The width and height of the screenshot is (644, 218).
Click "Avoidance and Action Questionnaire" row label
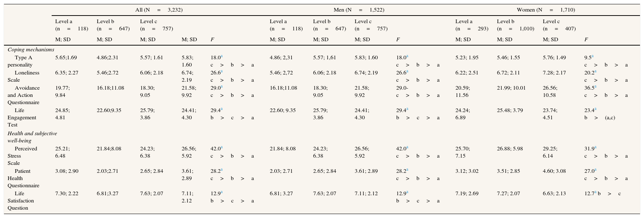[x=25, y=95]
